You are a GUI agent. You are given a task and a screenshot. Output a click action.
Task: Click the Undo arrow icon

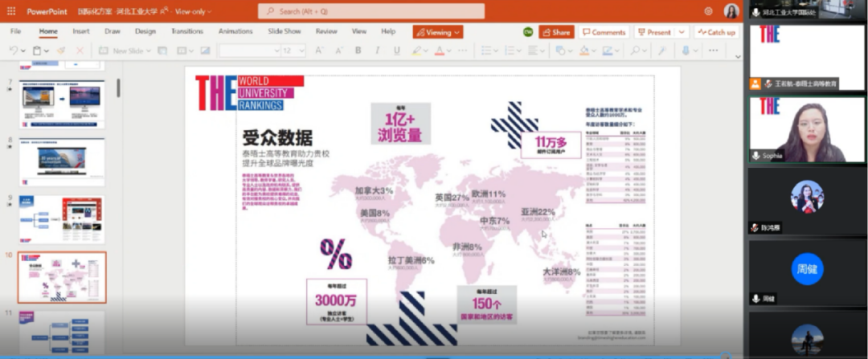(x=14, y=51)
